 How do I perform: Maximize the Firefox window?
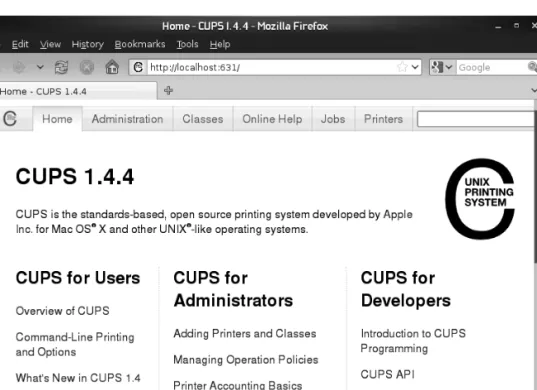[x=516, y=26]
